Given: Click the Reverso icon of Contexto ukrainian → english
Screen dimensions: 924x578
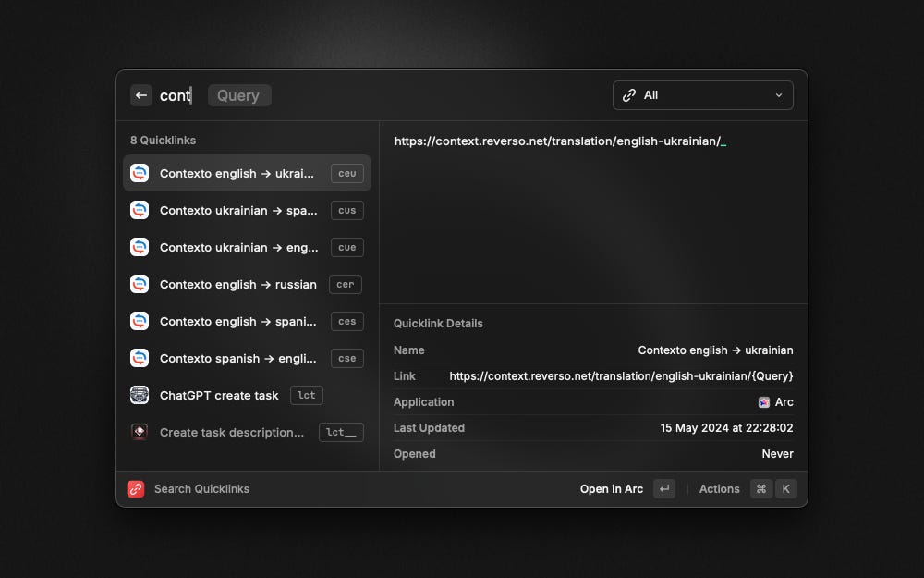Looking at the screenshot, I should [140, 247].
